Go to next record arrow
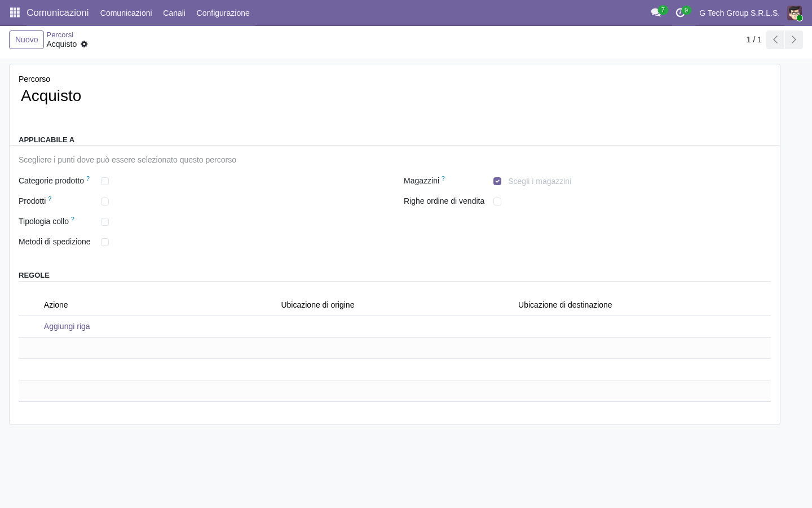 tap(793, 40)
